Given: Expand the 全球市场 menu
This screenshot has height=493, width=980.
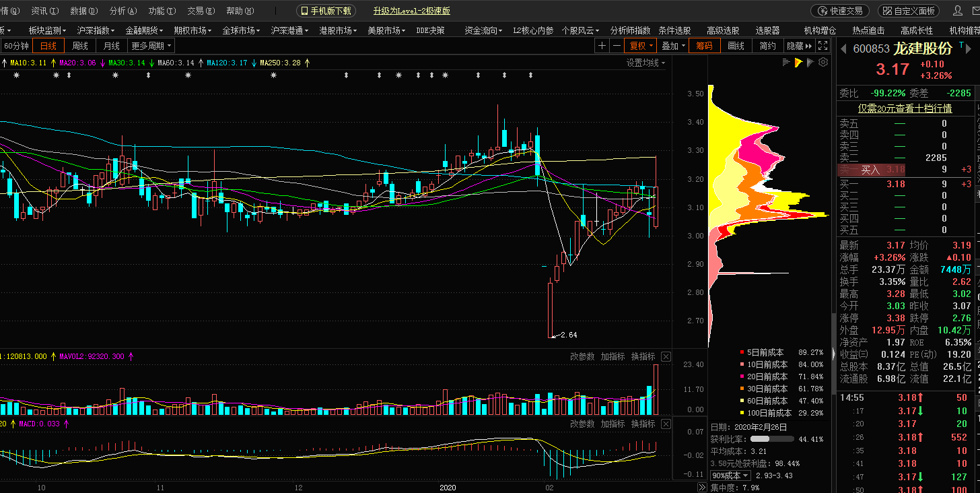Looking at the screenshot, I should click(241, 30).
